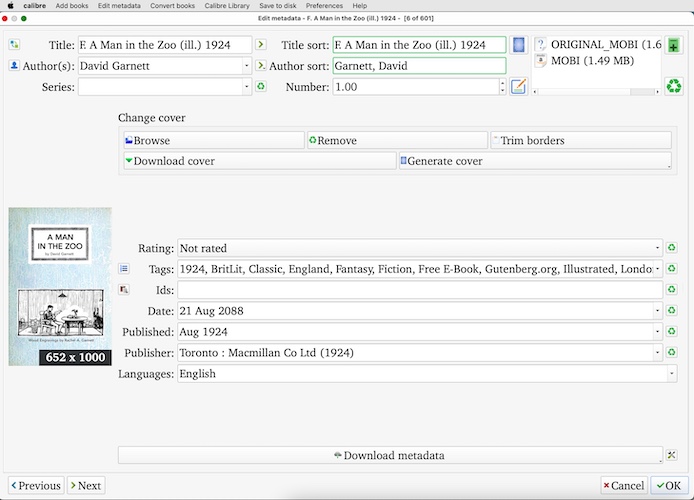Click the Browse cover button
Viewport: 694px width, 500px height.
tap(214, 140)
